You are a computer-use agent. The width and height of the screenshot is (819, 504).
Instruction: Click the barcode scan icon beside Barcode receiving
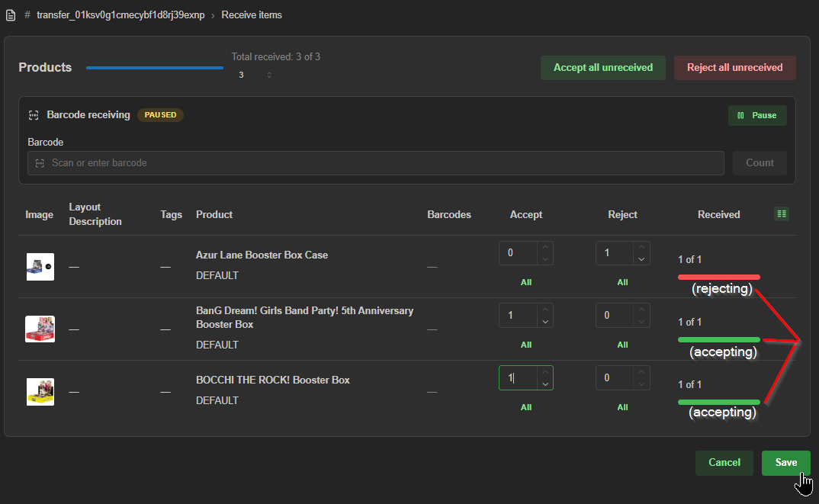34,115
